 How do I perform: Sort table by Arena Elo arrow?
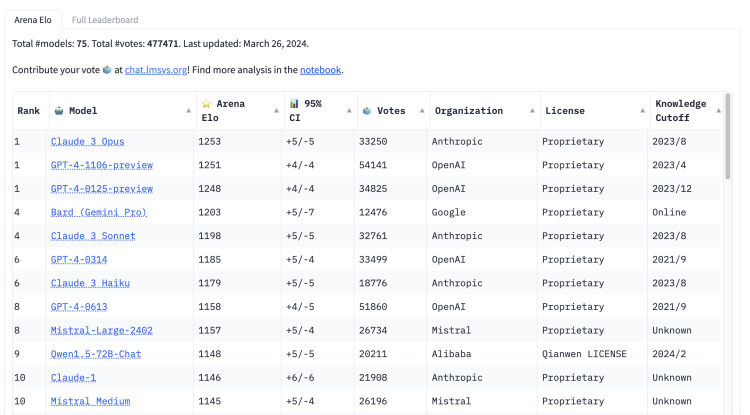click(x=277, y=111)
